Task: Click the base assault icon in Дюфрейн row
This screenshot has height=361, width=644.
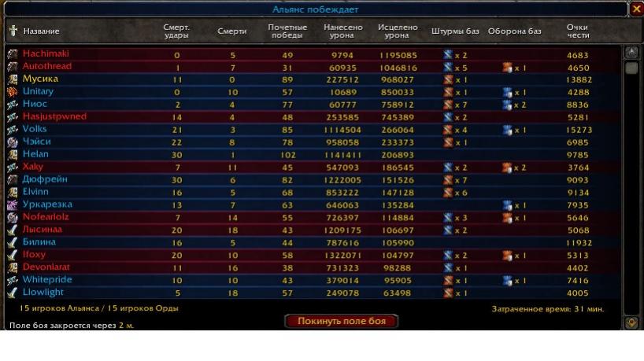Action: [448, 180]
